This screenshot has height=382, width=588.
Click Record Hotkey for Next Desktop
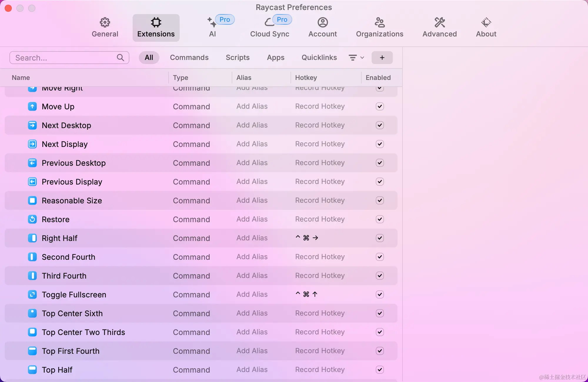(x=320, y=125)
